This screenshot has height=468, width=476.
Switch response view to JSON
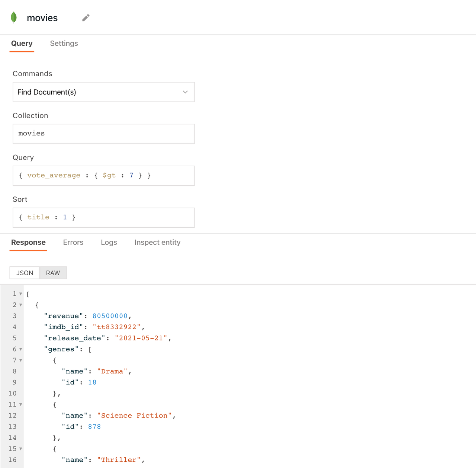click(x=25, y=273)
